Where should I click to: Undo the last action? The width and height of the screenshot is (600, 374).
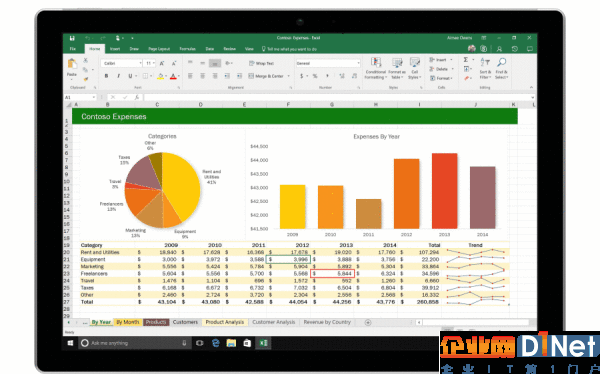[x=88, y=38]
